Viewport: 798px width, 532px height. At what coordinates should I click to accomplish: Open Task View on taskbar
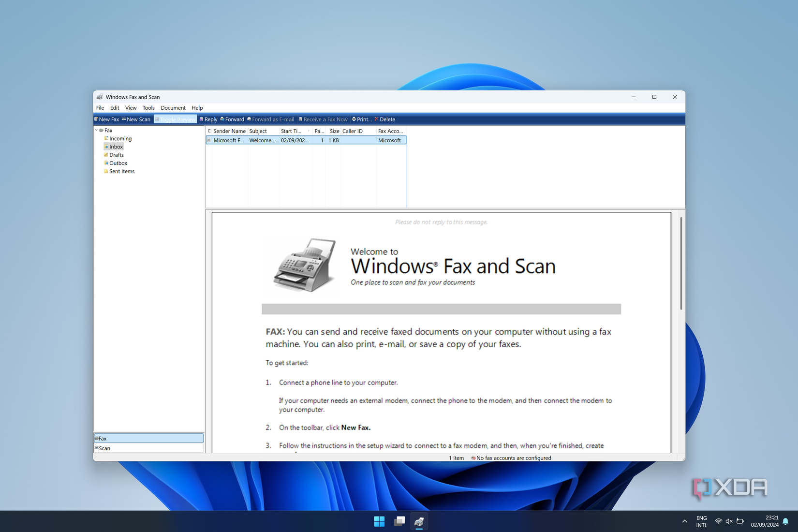pyautogui.click(x=399, y=521)
